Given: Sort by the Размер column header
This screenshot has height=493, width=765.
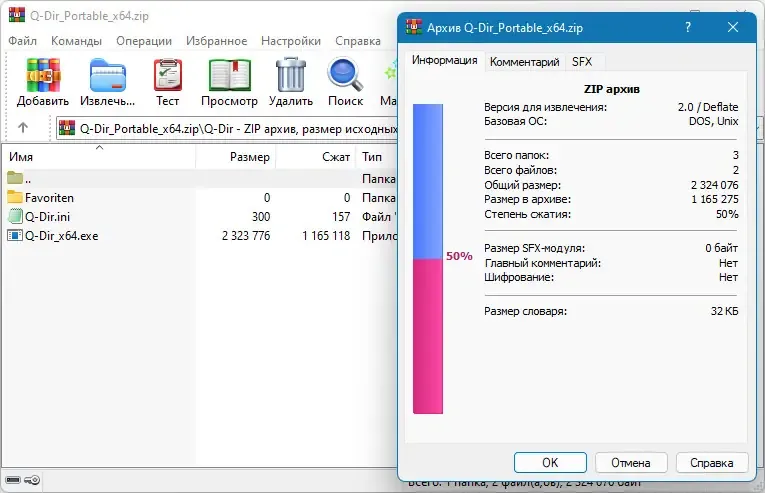Looking at the screenshot, I should click(236, 157).
